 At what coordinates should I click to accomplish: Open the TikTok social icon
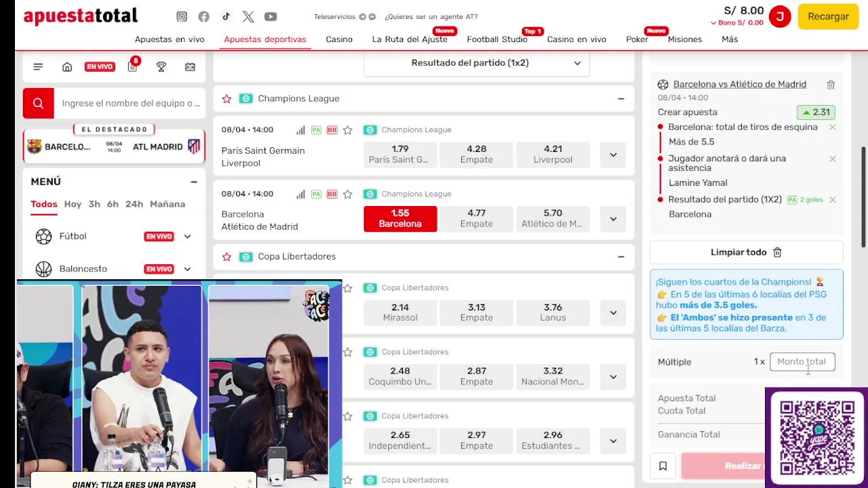(226, 17)
